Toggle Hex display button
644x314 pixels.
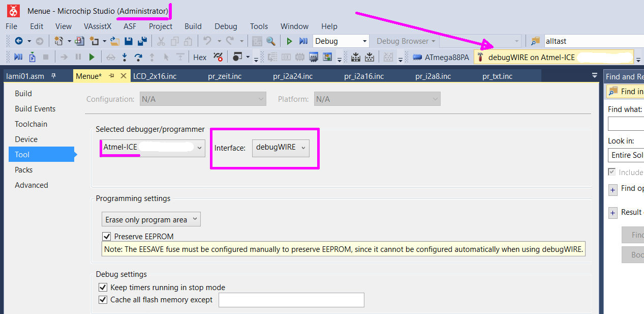[200, 57]
